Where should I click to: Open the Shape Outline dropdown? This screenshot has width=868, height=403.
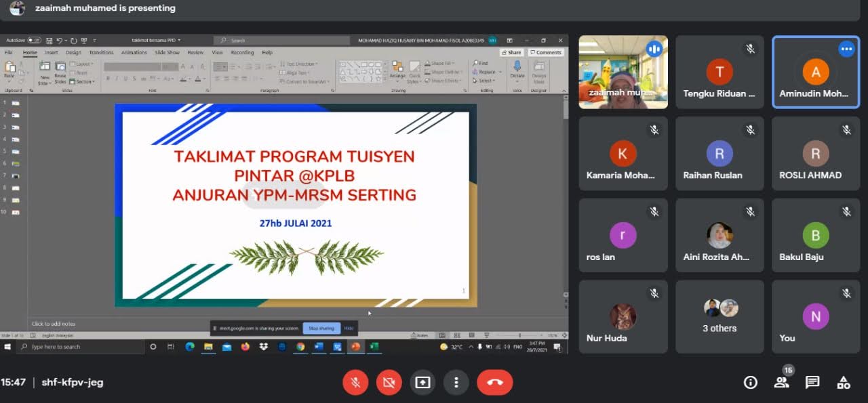click(x=442, y=72)
